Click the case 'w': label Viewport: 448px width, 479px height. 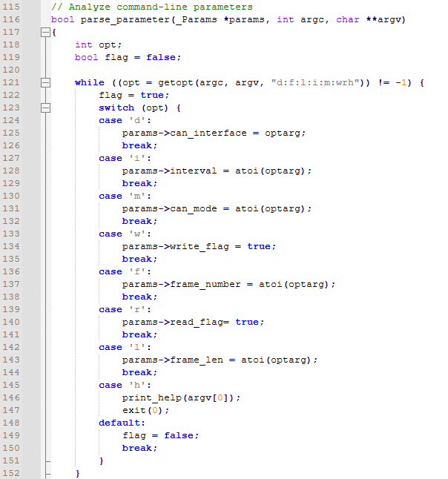(125, 234)
